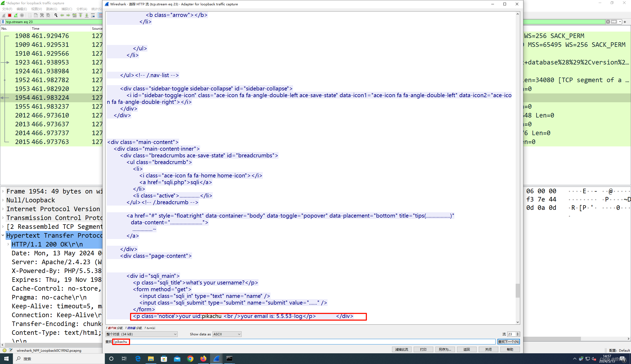
Task: Click the packet bytes horizontal scrollbar thumb
Action: click(552, 339)
